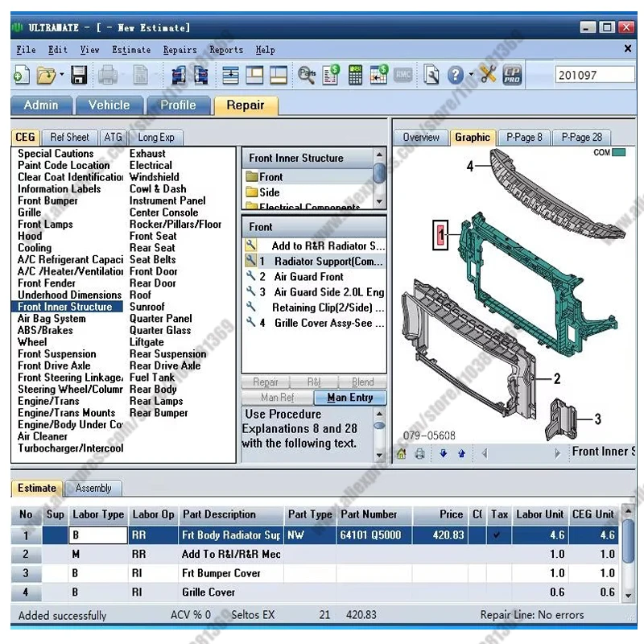
Task: Click the second blue car toolbar icon
Action: (x=200, y=75)
